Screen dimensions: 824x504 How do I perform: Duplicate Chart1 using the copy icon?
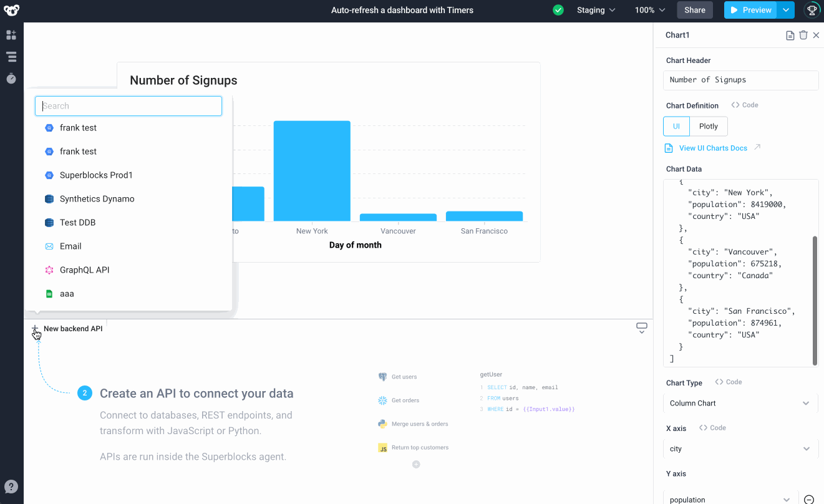point(790,35)
